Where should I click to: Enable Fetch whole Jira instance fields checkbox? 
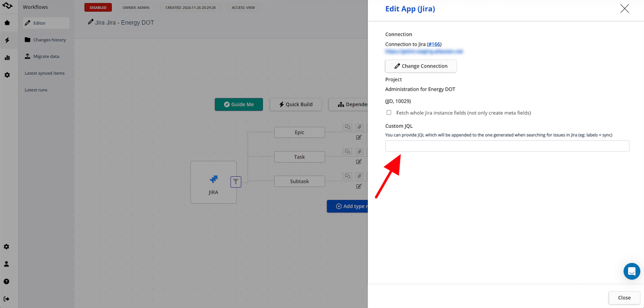point(389,112)
